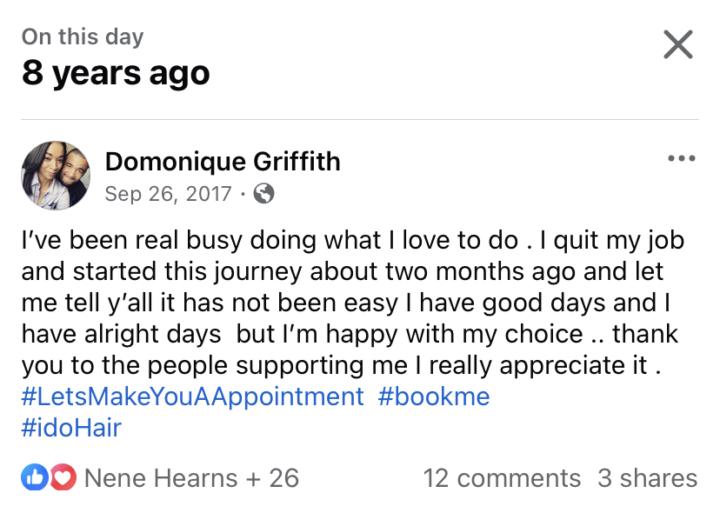The width and height of the screenshot is (720, 513).
Task: View the 3 shares
Action: coord(647,478)
